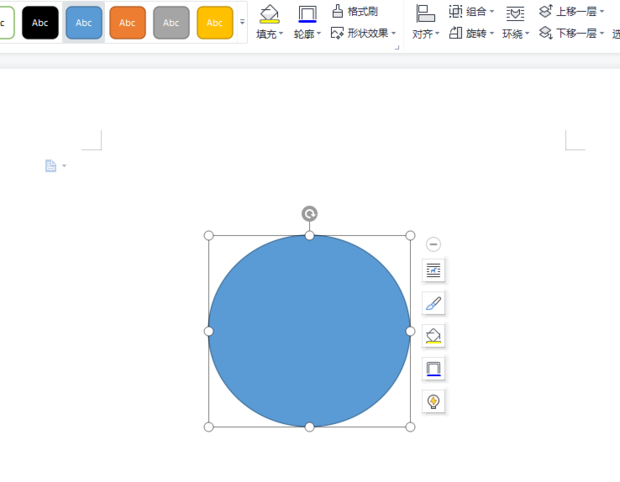The width and height of the screenshot is (620, 482).
Task: Click the top-middle resize handle of shape
Action: click(x=310, y=236)
